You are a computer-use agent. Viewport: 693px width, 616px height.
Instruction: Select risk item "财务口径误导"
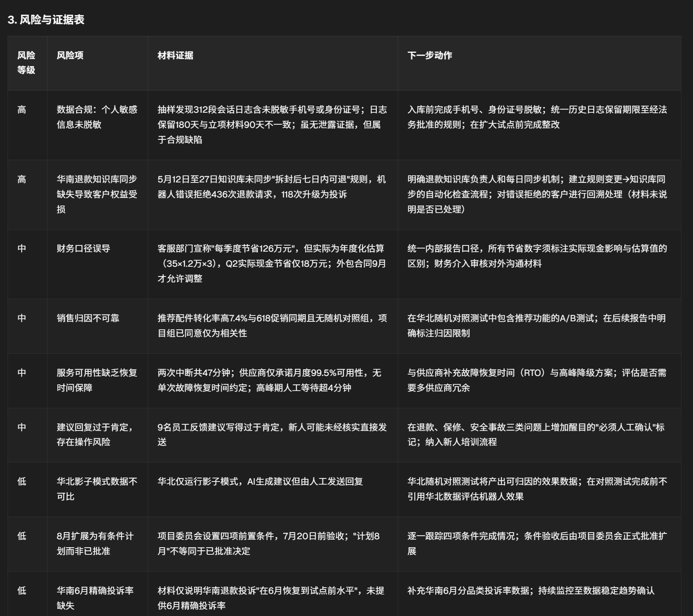[x=83, y=249]
